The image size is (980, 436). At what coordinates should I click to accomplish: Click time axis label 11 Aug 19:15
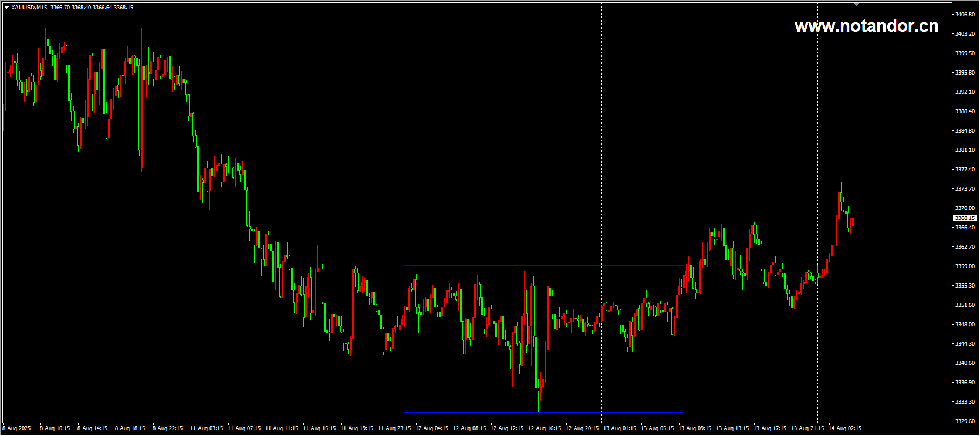357,428
